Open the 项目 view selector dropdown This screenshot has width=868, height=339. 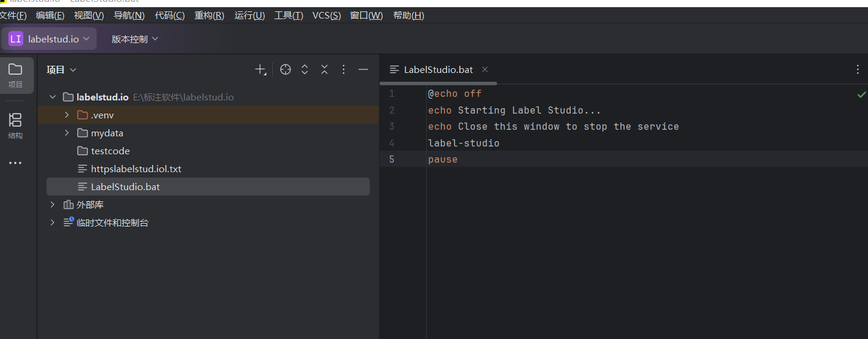[62, 70]
